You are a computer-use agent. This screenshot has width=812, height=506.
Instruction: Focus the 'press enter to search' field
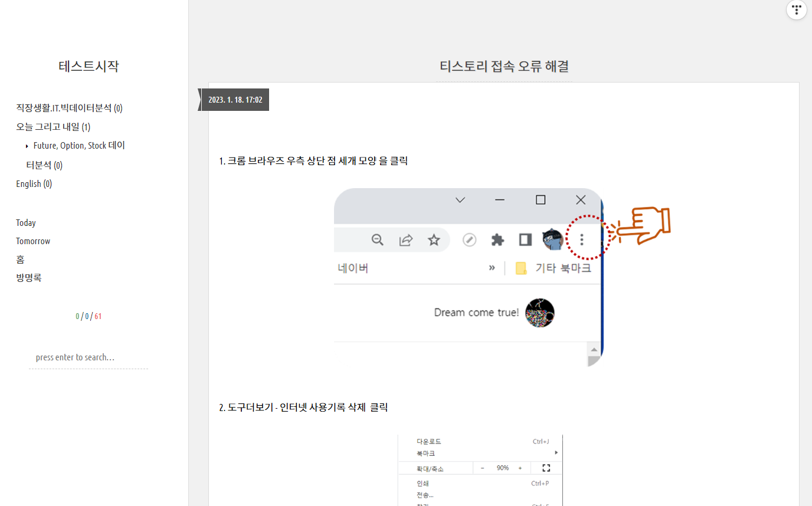pos(89,357)
